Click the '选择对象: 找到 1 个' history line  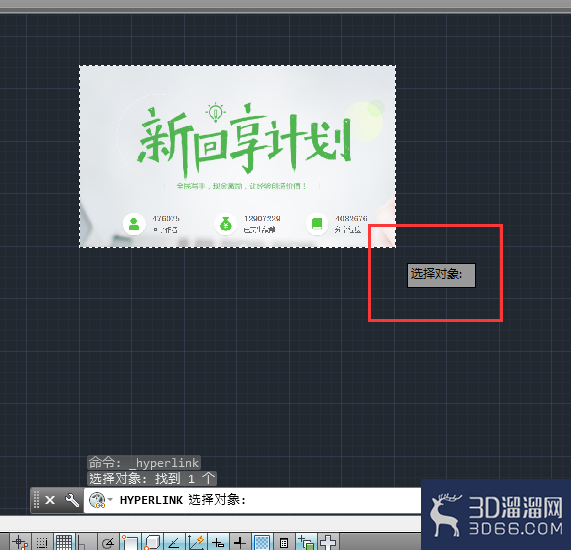[x=152, y=478]
